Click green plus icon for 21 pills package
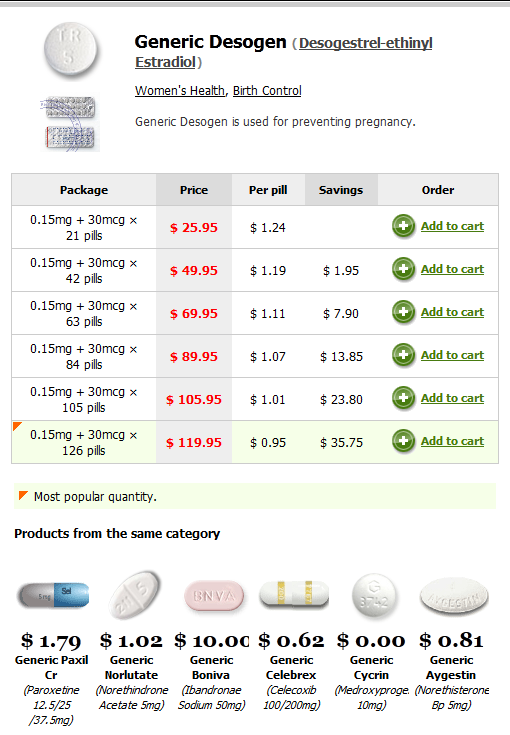Screen dimensions: 510x735 [403, 226]
